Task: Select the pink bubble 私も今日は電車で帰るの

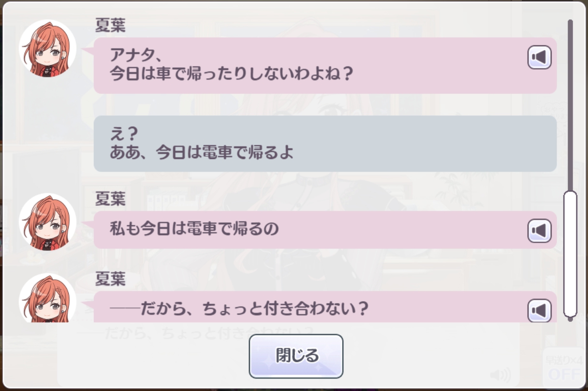Action: (x=325, y=230)
